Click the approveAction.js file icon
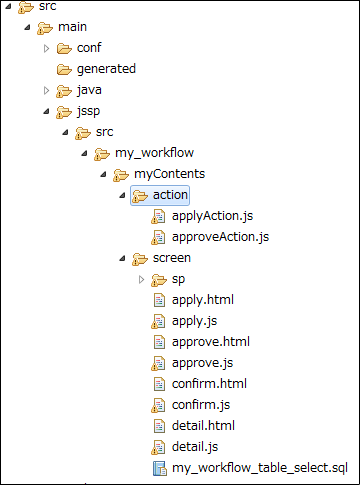 (158, 238)
